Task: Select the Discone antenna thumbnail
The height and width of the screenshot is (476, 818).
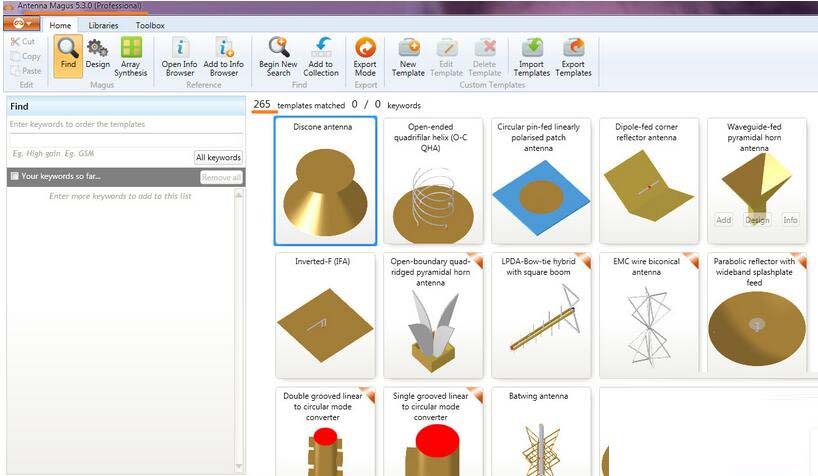Action: (325, 181)
